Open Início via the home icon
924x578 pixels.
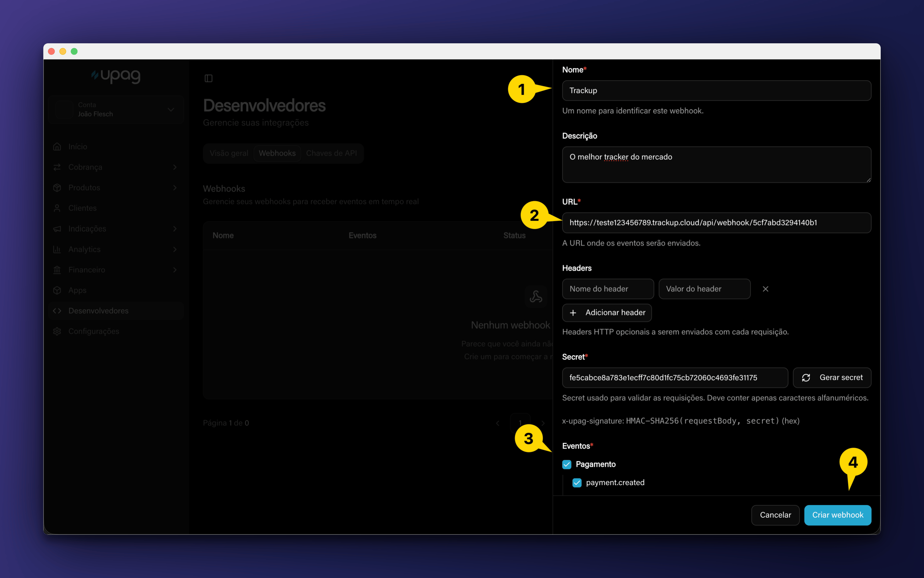coord(57,147)
